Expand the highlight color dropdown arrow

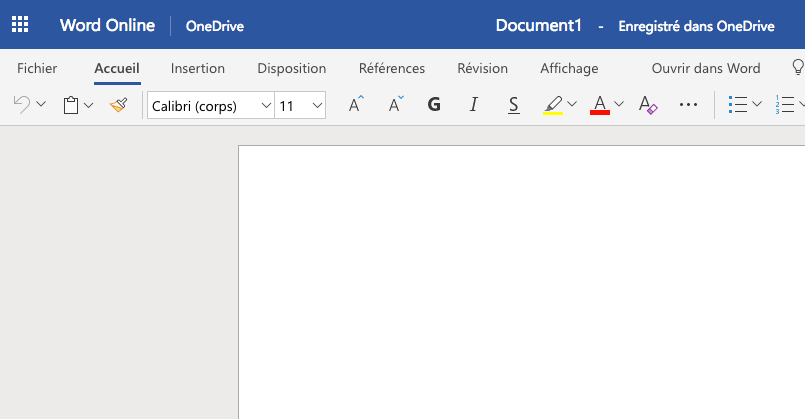click(572, 104)
